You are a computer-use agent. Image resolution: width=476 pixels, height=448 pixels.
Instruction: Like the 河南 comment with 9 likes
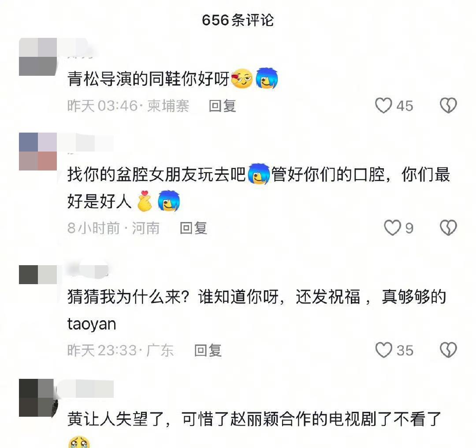click(392, 228)
